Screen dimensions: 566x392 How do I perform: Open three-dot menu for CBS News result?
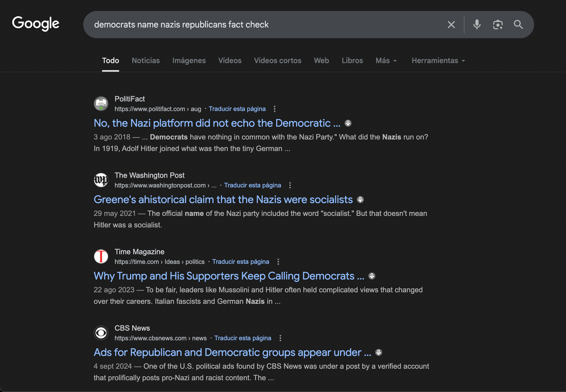280,338
